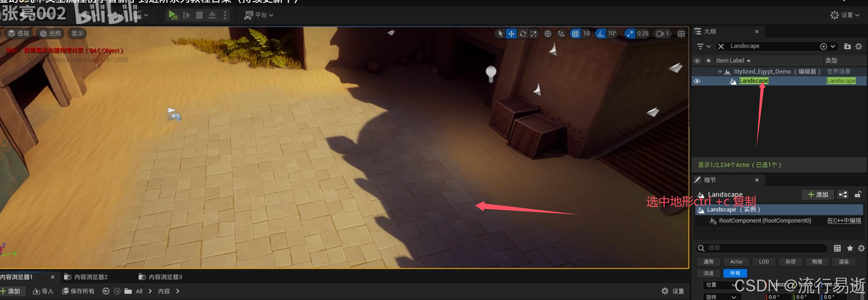Viewport: 868px width, 300px height.
Task: Select RootComponent (RootComponent0) row
Action: [x=765, y=221]
